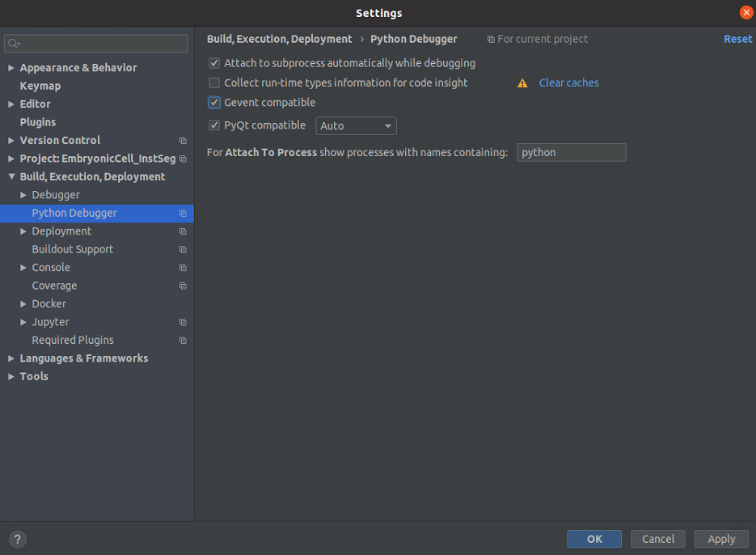Open the PyQt Auto dropdown
This screenshot has width=756, height=555.
click(356, 126)
